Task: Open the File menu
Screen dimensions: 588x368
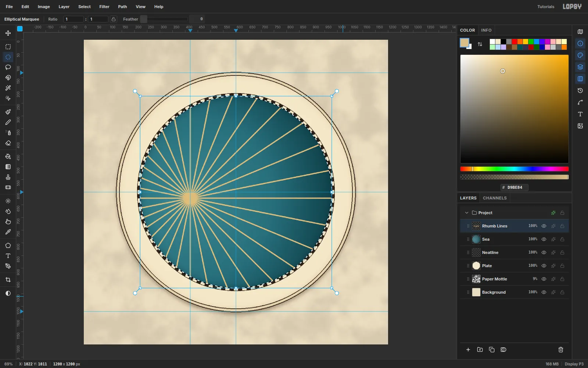Action: [9, 7]
